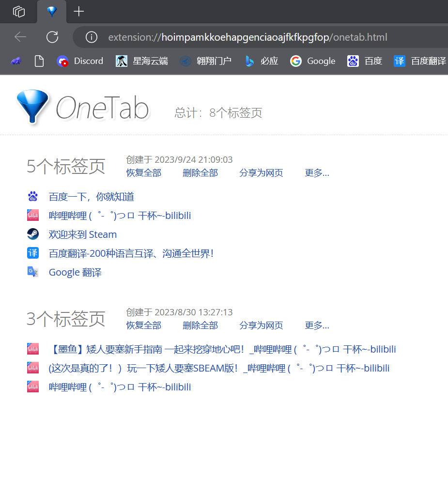
Task: Open 百度翻译 bookmark in favorites bar
Action: tap(420, 61)
